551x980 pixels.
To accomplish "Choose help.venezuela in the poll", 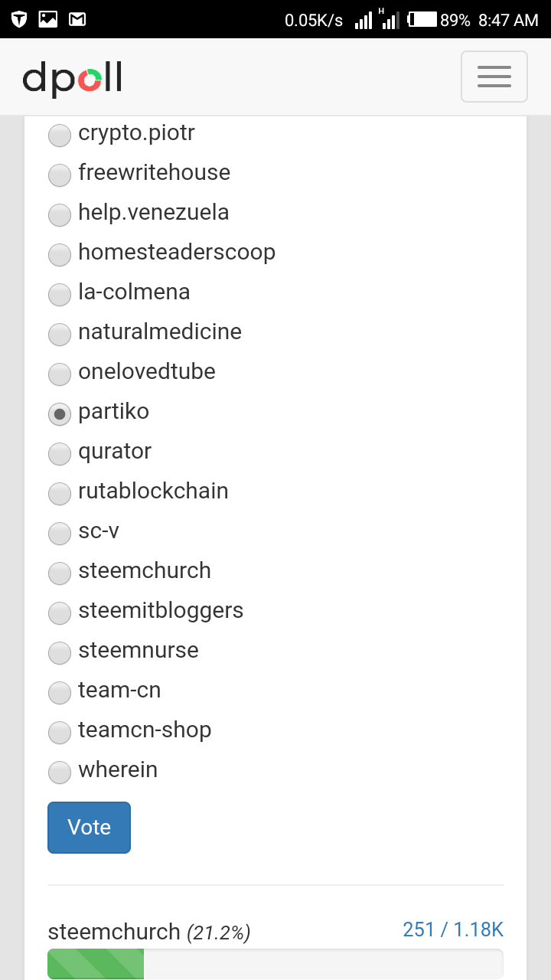I will point(59,216).
